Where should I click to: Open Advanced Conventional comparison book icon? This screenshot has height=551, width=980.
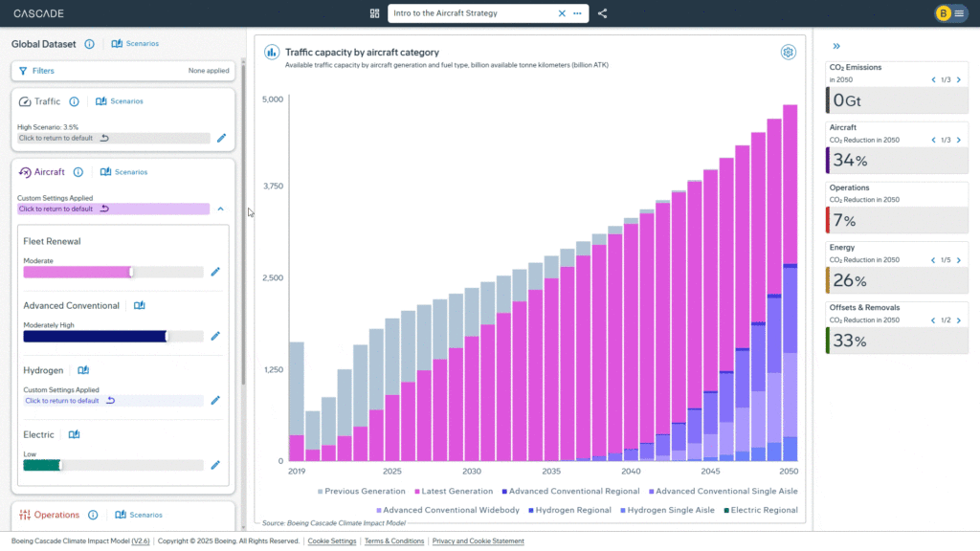139,305
